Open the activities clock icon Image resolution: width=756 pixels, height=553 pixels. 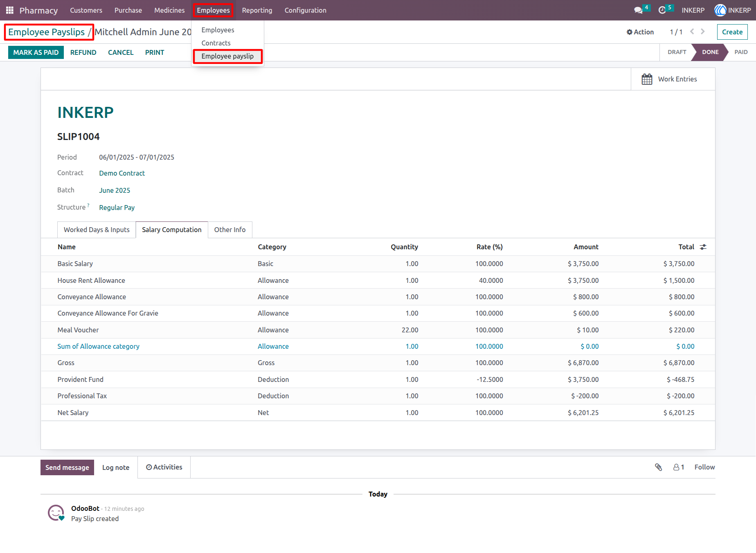[x=662, y=10]
